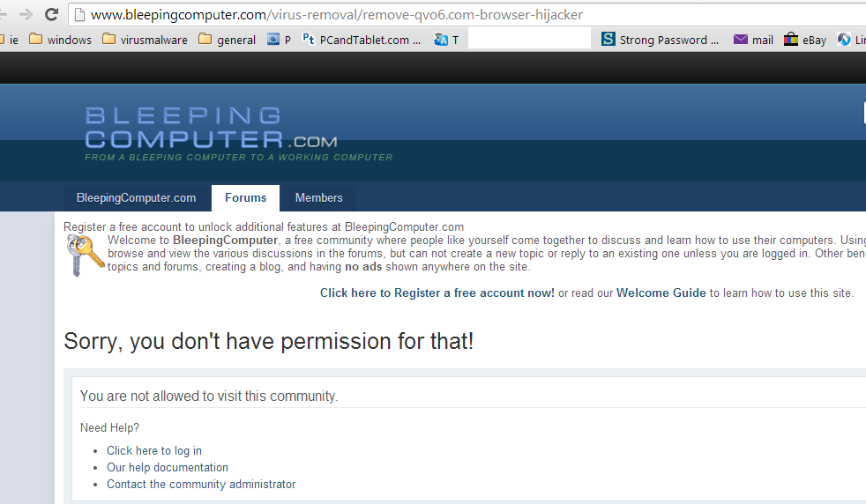The image size is (866, 504).
Task: Open 'Our help documentation' link
Action: 168,467
